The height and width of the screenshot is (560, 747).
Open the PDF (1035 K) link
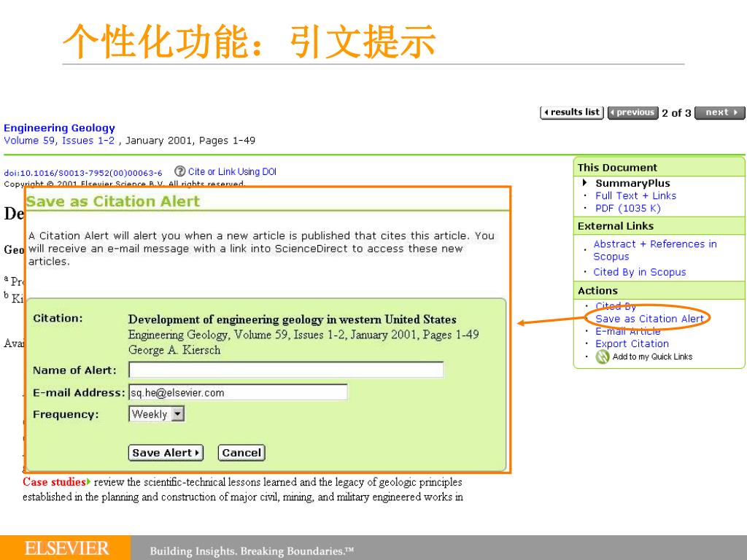tap(628, 208)
